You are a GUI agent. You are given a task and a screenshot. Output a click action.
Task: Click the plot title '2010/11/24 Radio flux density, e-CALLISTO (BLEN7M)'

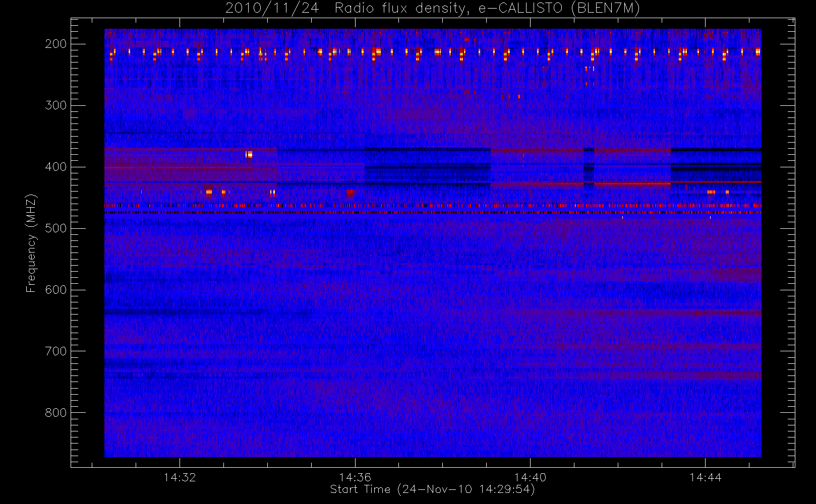pyautogui.click(x=433, y=9)
